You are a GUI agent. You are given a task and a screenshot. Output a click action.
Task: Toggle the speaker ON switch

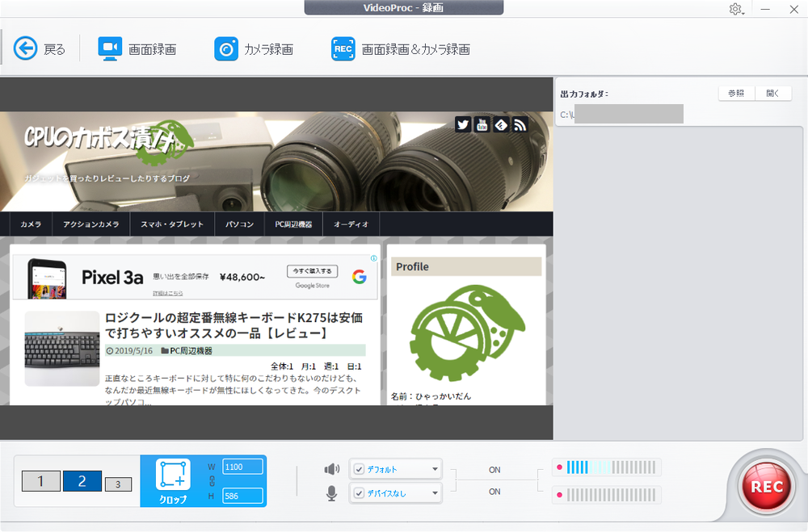pos(494,470)
